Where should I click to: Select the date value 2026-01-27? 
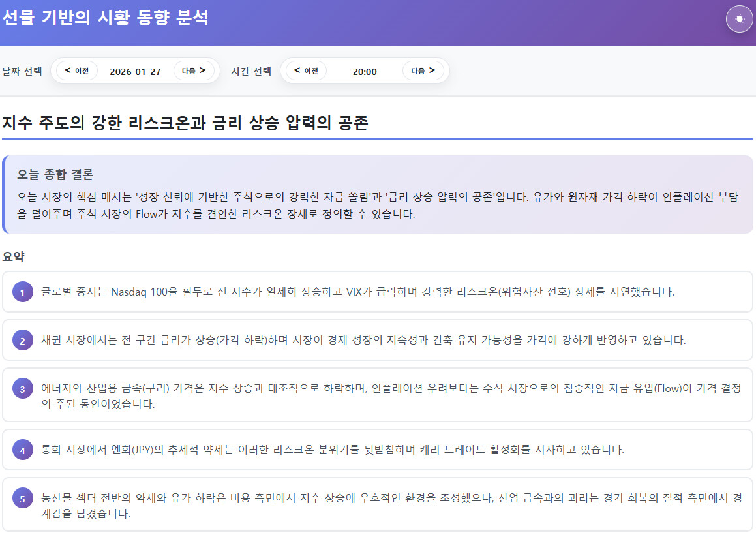135,72
